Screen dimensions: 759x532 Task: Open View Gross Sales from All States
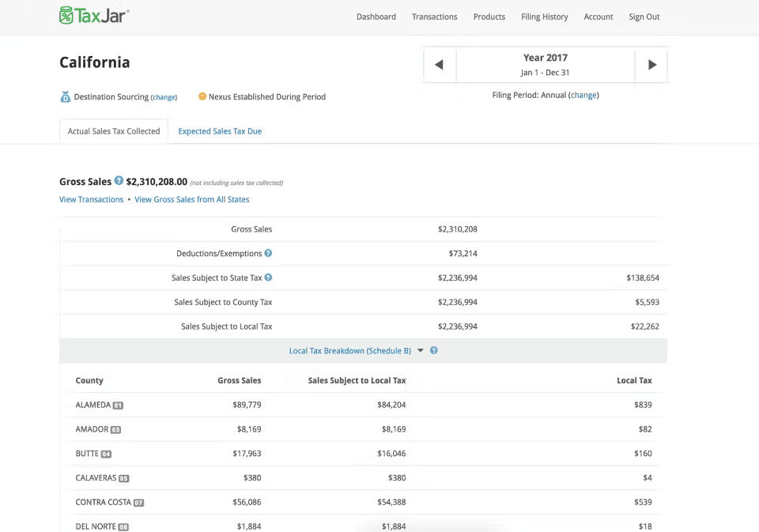pyautogui.click(x=191, y=199)
